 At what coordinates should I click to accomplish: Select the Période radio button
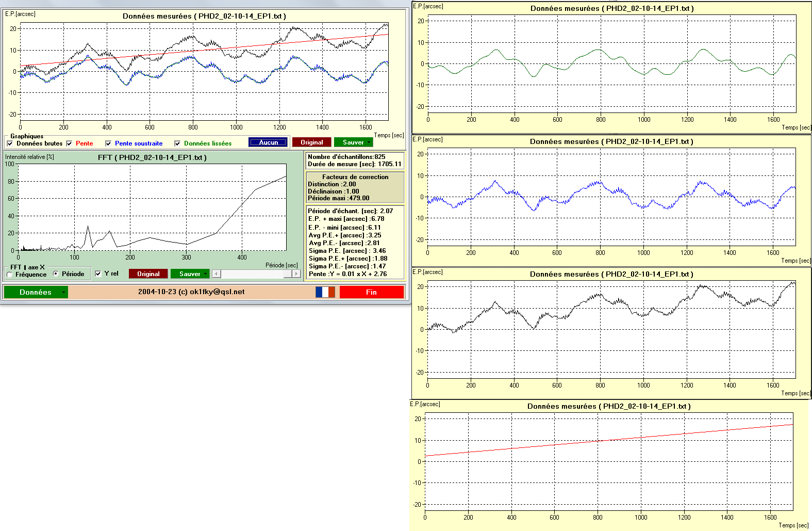tap(56, 273)
